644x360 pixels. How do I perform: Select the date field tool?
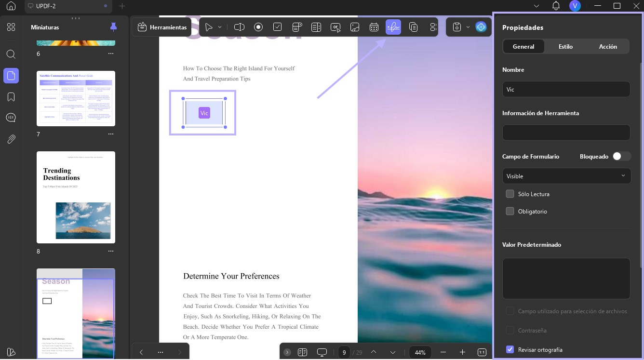pyautogui.click(x=374, y=27)
